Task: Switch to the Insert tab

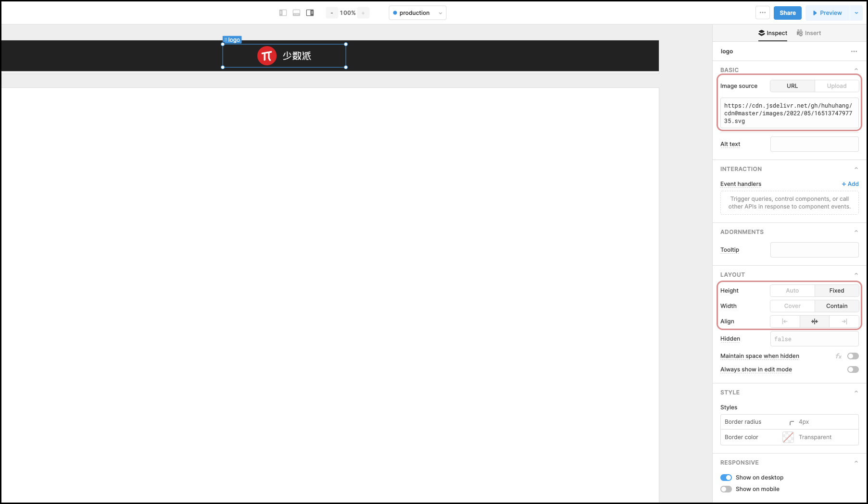Action: coord(809,33)
